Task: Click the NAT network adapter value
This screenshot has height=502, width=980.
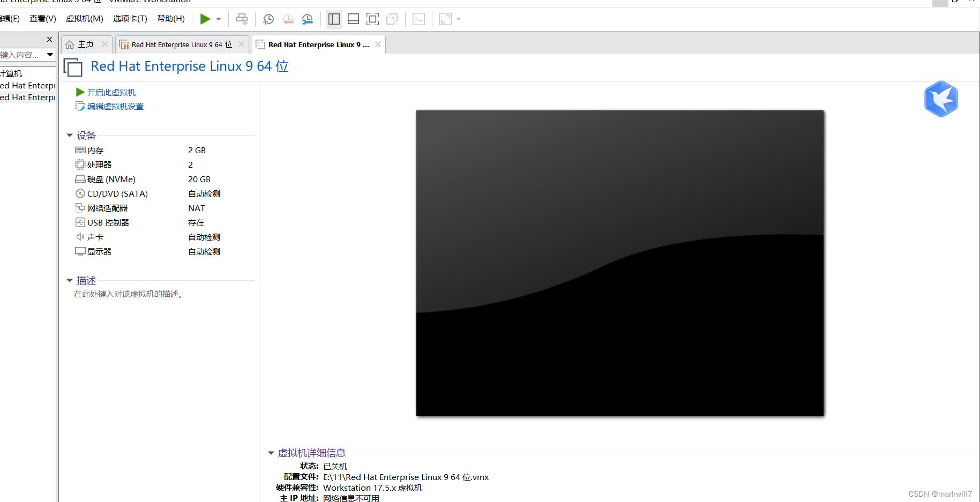Action: click(197, 208)
